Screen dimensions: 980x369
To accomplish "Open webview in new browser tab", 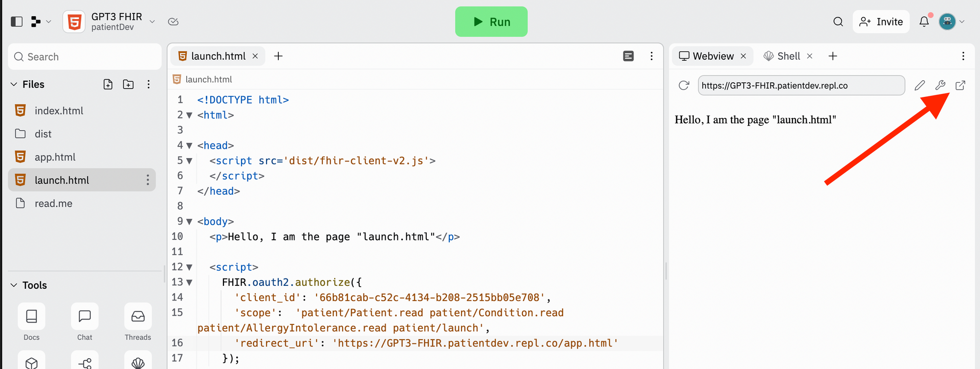I will click(960, 86).
